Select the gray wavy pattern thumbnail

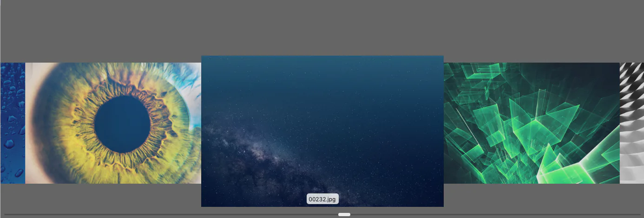pos(632,123)
